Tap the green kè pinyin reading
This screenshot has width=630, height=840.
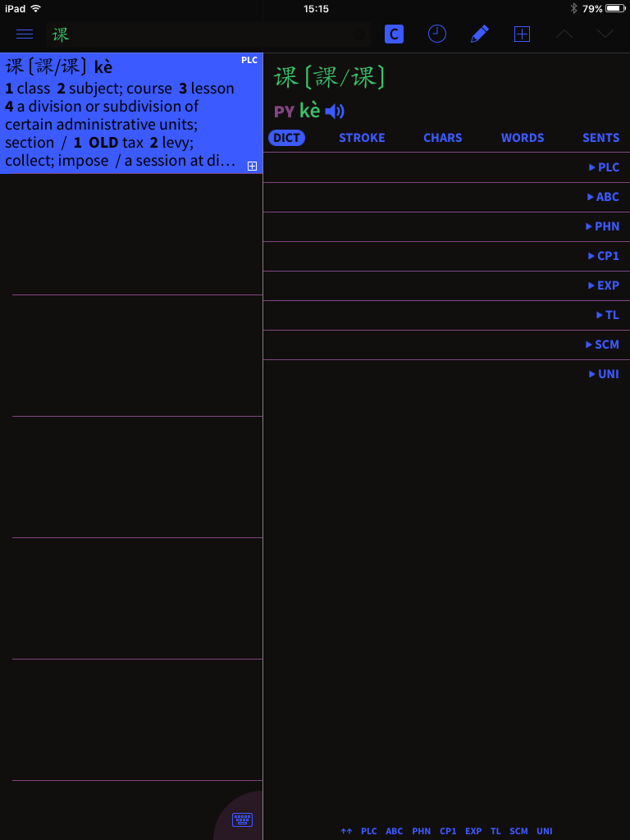[x=309, y=111]
